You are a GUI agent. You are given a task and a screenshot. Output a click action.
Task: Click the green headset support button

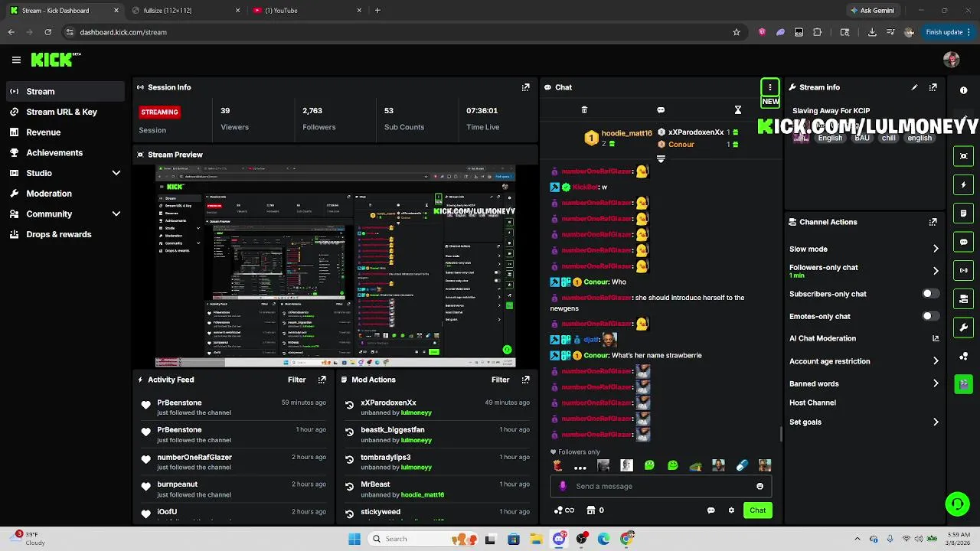tap(957, 504)
